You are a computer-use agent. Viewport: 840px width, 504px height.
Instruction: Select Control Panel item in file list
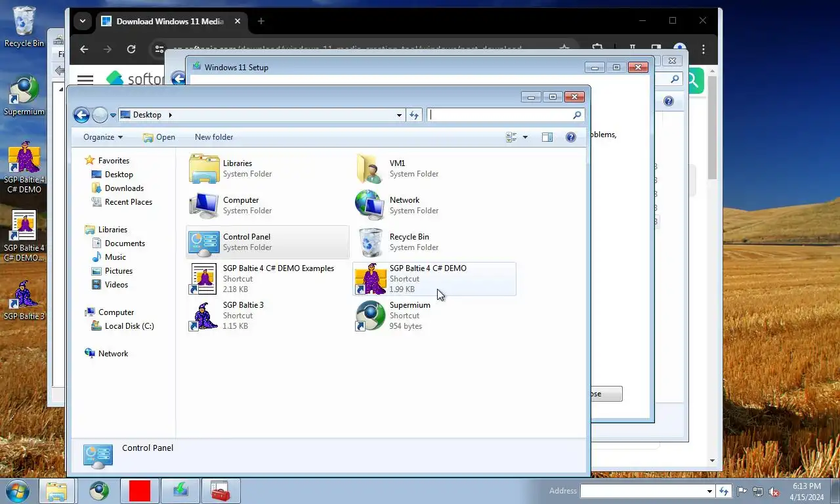pos(268,242)
